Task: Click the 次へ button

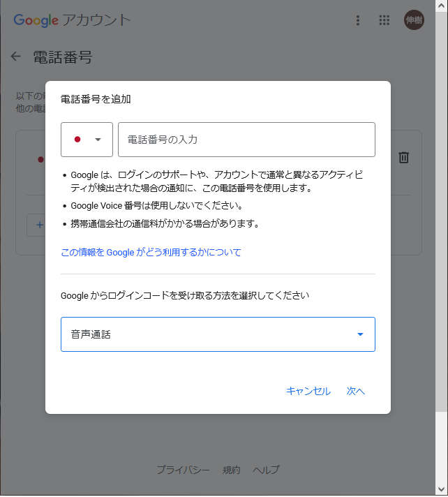Action: (356, 391)
